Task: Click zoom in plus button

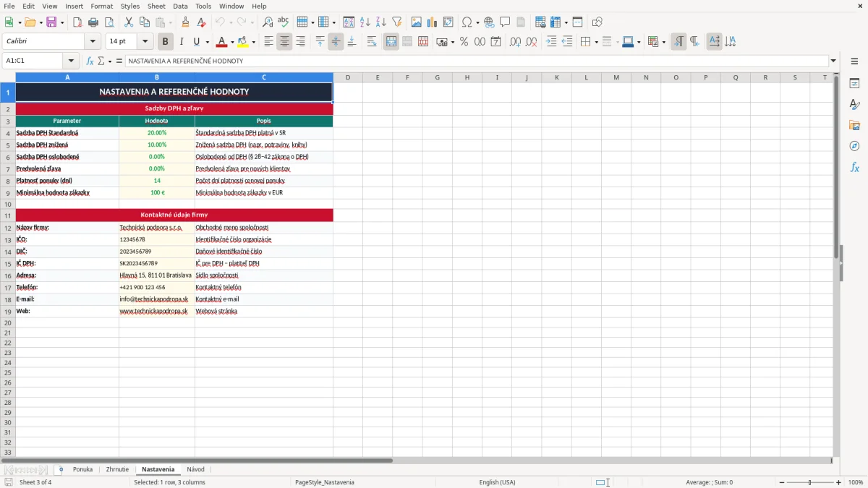Action: coord(839,482)
